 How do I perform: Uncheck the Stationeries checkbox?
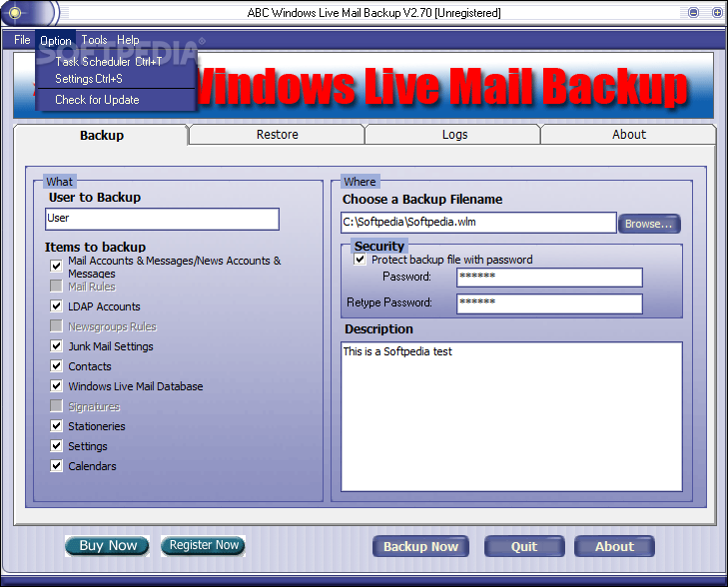click(56, 425)
